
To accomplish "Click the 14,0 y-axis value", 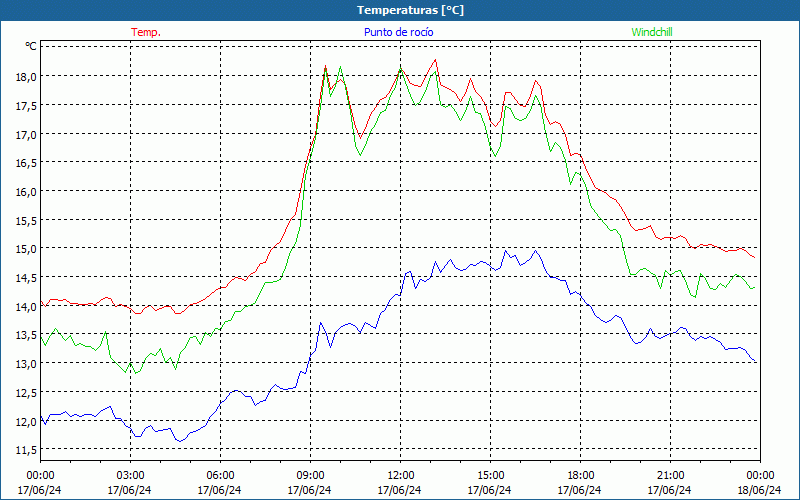I will point(28,307).
